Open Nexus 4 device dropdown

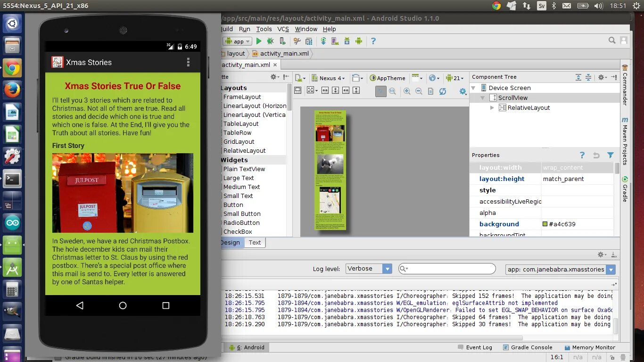pos(328,78)
